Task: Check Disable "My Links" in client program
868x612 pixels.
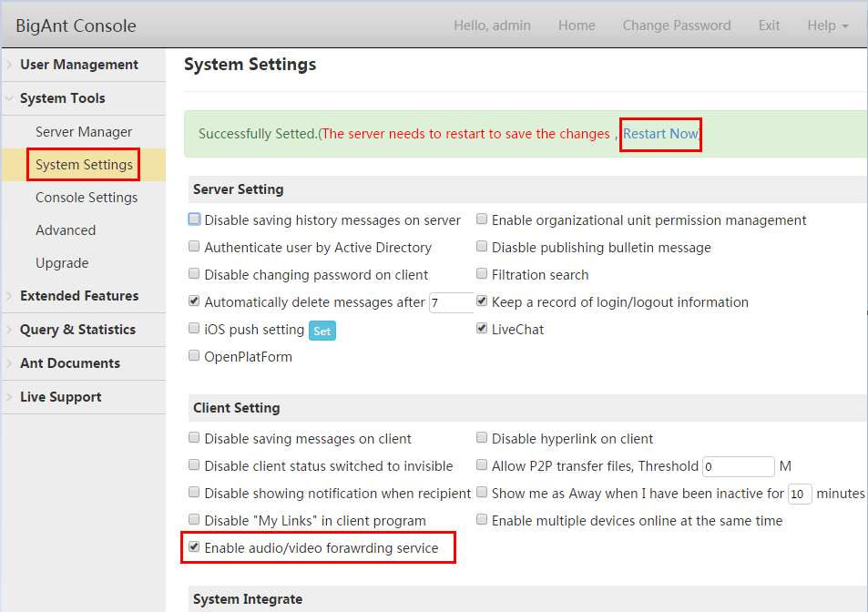Action: point(194,520)
